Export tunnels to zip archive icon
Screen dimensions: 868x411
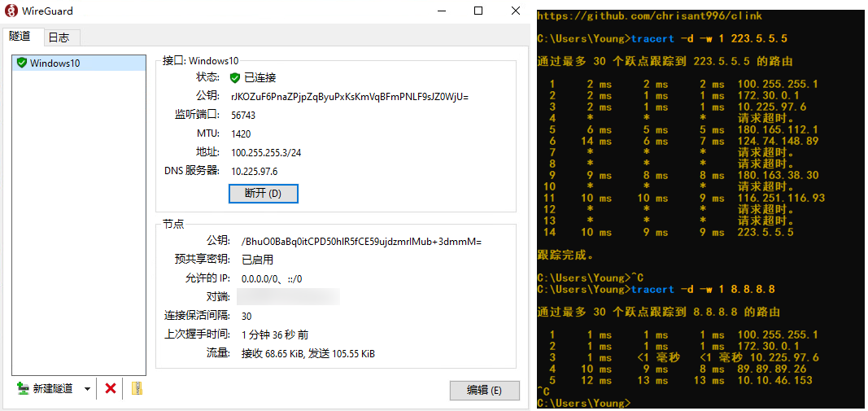137,388
